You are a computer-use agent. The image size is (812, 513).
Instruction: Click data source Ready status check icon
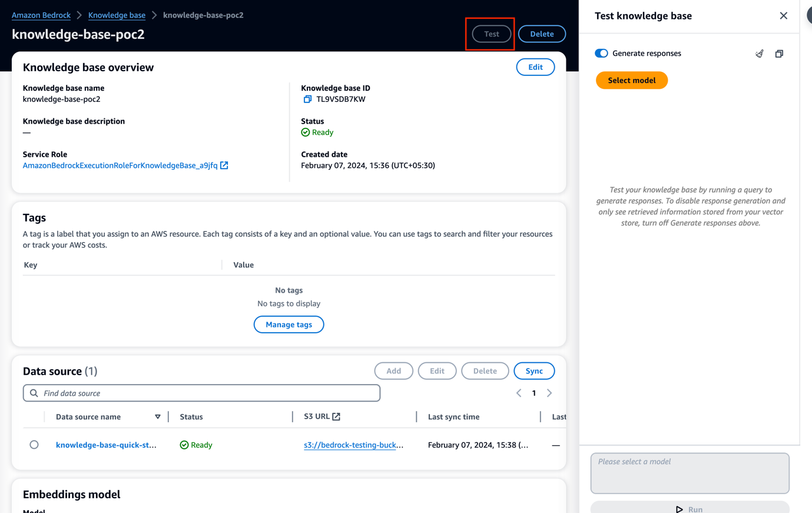(x=184, y=445)
